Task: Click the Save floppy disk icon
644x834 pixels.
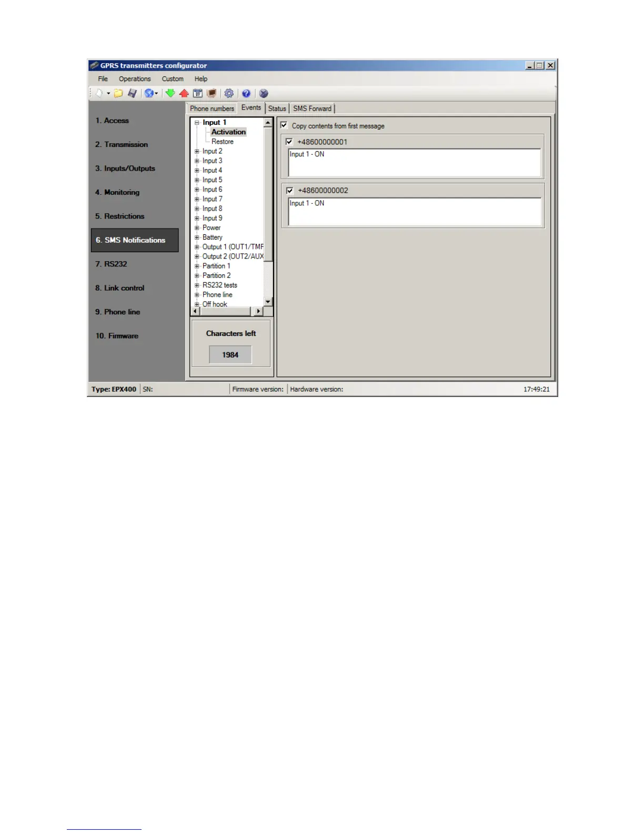Action: (132, 93)
